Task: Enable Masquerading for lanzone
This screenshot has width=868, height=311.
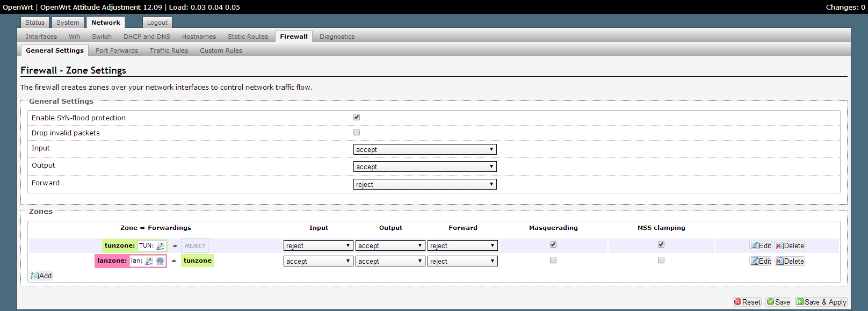Action: 553,260
